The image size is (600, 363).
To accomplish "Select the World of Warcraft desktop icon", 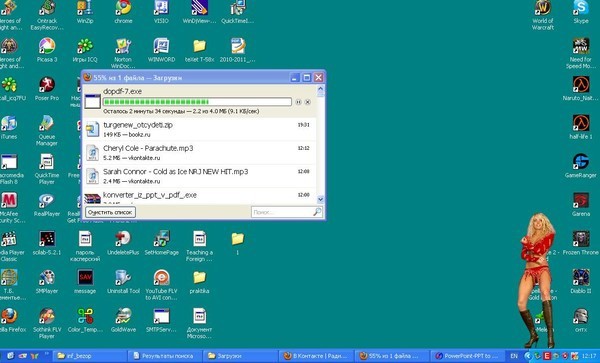I will (x=543, y=15).
